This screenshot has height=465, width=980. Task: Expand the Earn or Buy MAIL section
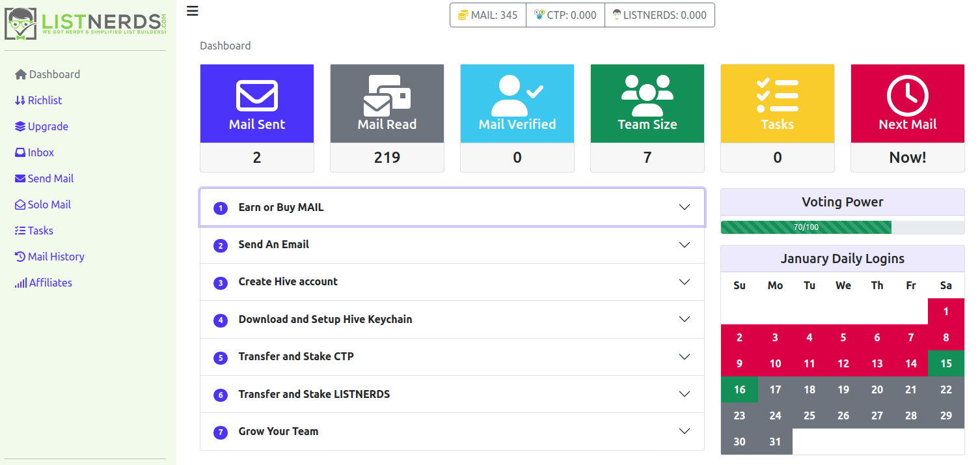452,208
